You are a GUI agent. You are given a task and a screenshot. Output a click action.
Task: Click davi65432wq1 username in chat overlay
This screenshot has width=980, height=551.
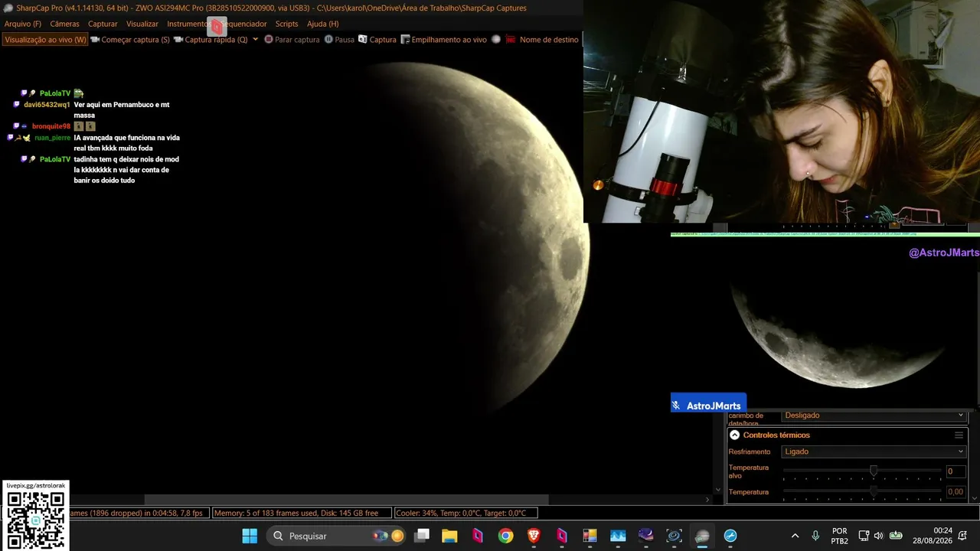click(x=47, y=105)
